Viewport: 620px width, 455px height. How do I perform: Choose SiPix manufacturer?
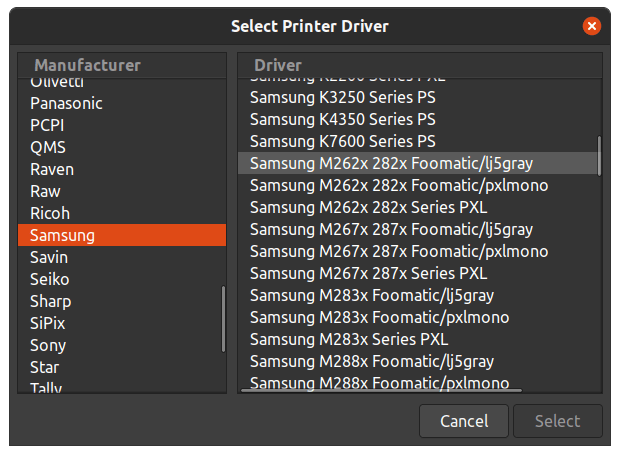click(x=122, y=323)
